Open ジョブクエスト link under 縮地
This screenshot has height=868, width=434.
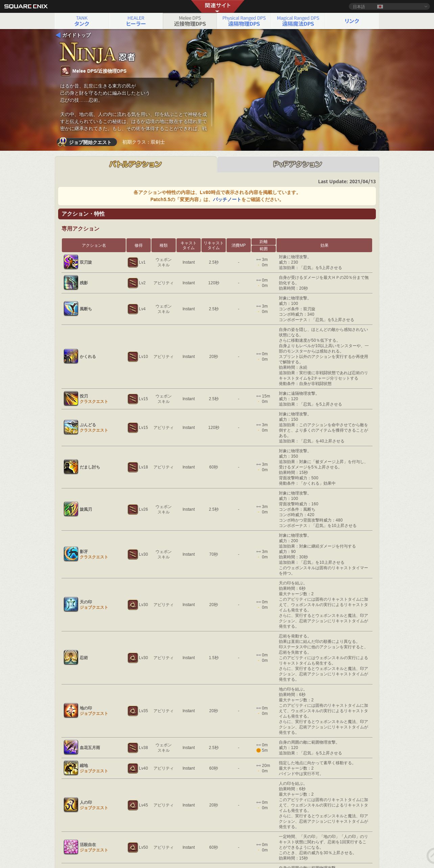94,771
